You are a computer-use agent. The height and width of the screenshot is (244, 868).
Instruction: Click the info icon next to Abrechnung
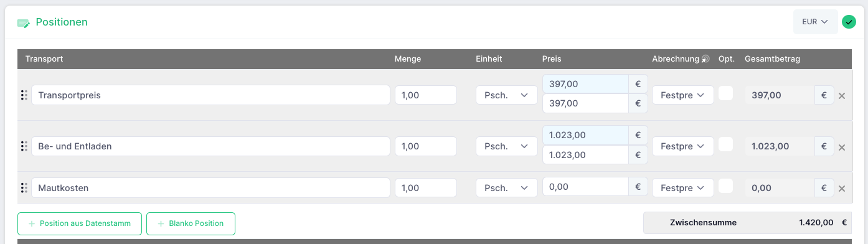(705, 59)
